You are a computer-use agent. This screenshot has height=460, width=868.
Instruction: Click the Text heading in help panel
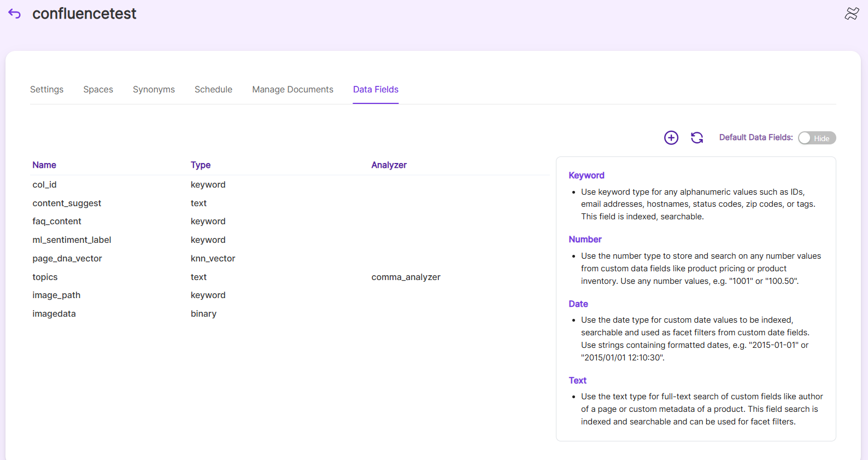[577, 380]
